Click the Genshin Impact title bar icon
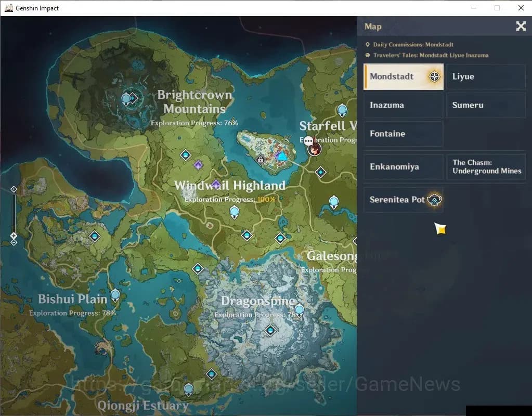Image resolution: width=532 pixels, height=416 pixels. (x=8, y=8)
